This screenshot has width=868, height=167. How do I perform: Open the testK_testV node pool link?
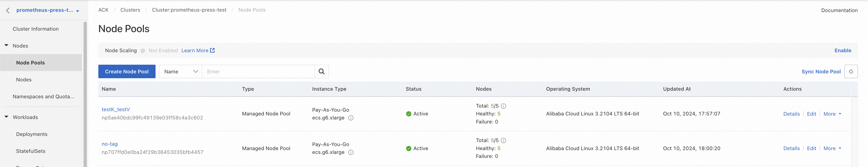pos(115,110)
